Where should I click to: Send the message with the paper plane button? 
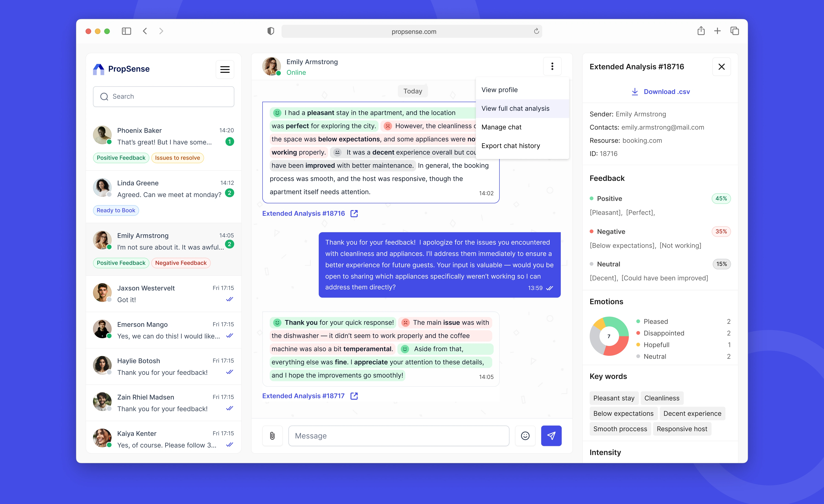click(x=551, y=436)
